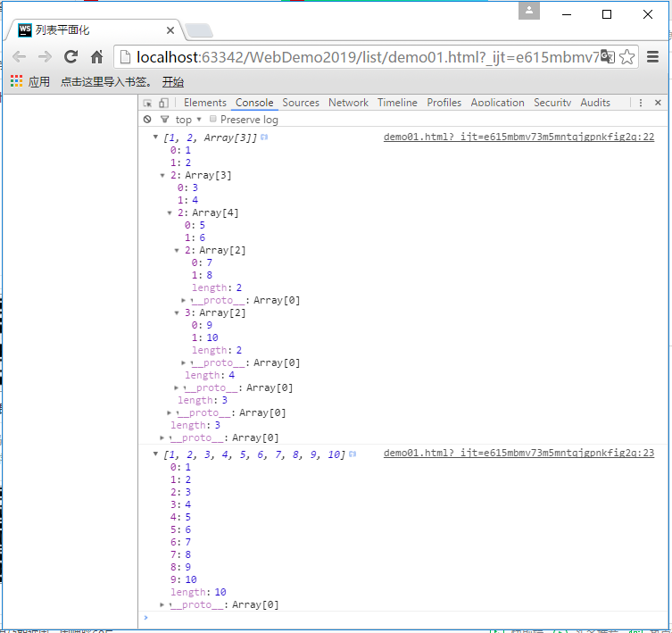The image size is (672, 633).
Task: Bookmark this page with the star icon
Action: 627,57
